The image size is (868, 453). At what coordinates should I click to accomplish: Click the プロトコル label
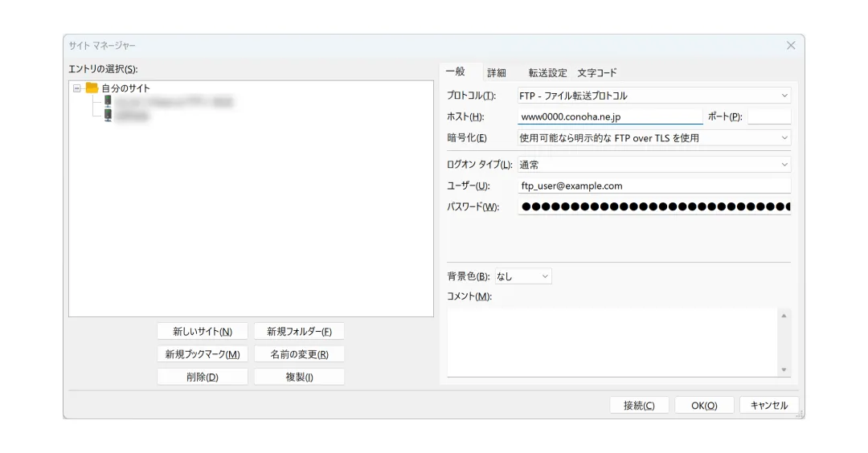click(471, 96)
